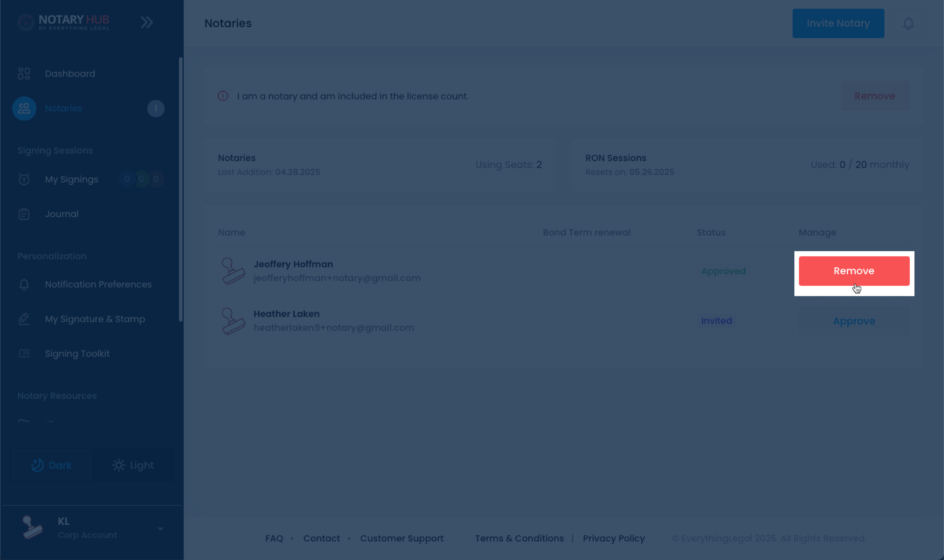
Task: Click the Bond Term renewal column header
Action: [587, 232]
